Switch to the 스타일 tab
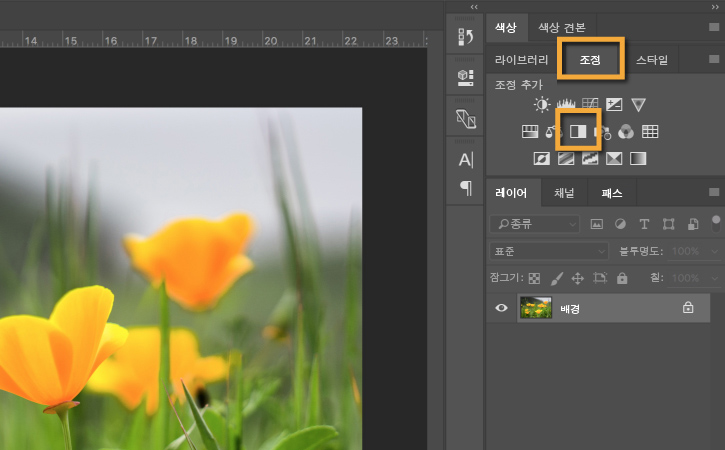Image resolution: width=725 pixels, height=450 pixels. [x=652, y=60]
